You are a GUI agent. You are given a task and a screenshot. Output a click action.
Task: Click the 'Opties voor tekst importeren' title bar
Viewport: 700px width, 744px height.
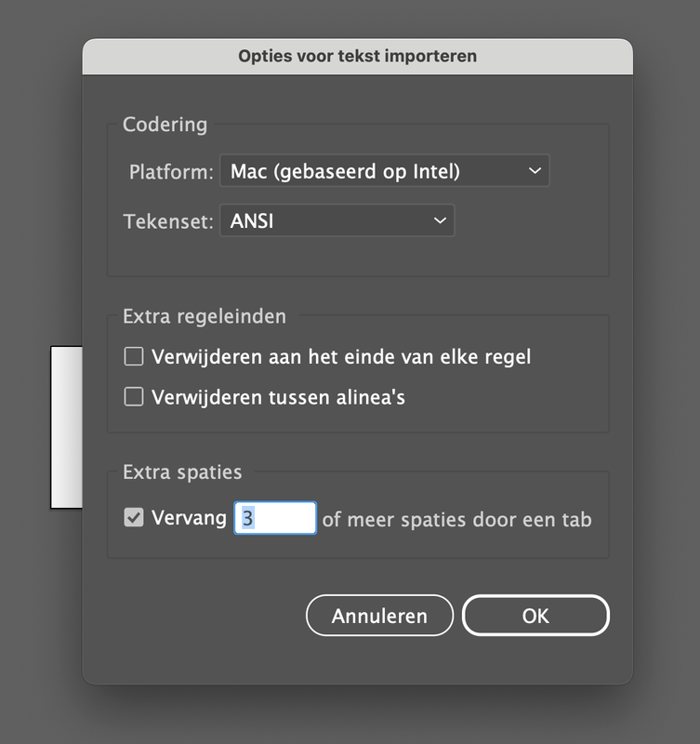(357, 56)
